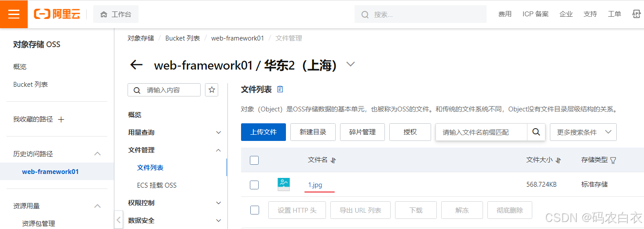Select ECS 挂载 OSS menu item
The width and height of the screenshot is (644, 229).
point(157,185)
